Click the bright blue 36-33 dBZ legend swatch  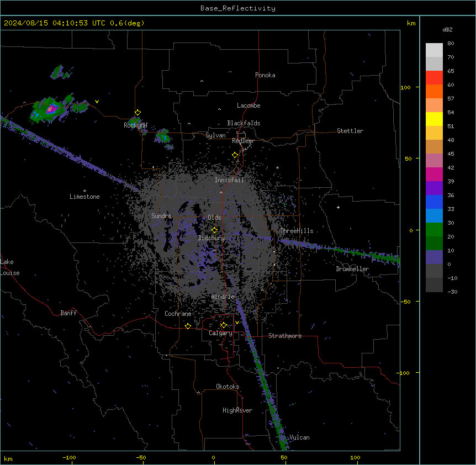[x=434, y=202]
